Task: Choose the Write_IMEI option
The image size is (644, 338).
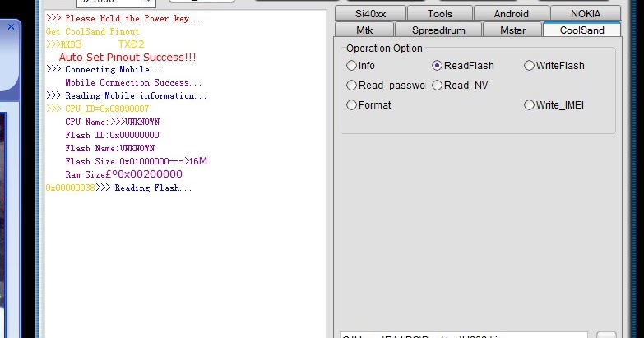Action: (x=554, y=105)
